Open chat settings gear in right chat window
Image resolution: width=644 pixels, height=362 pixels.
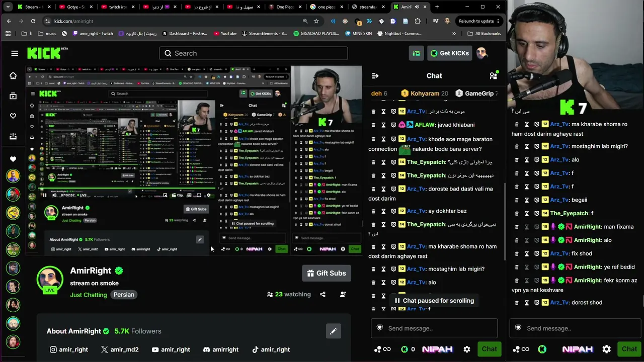click(607, 349)
